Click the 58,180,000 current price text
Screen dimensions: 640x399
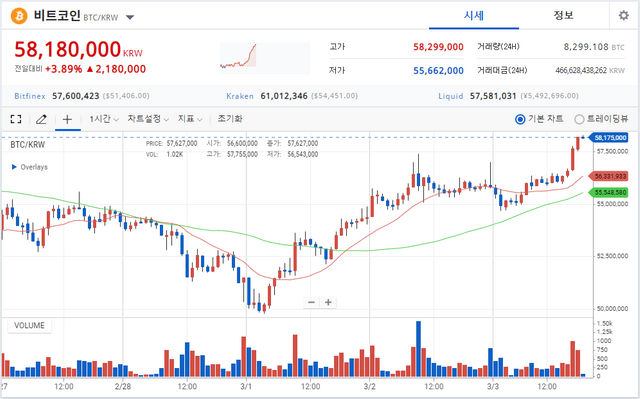67,49
